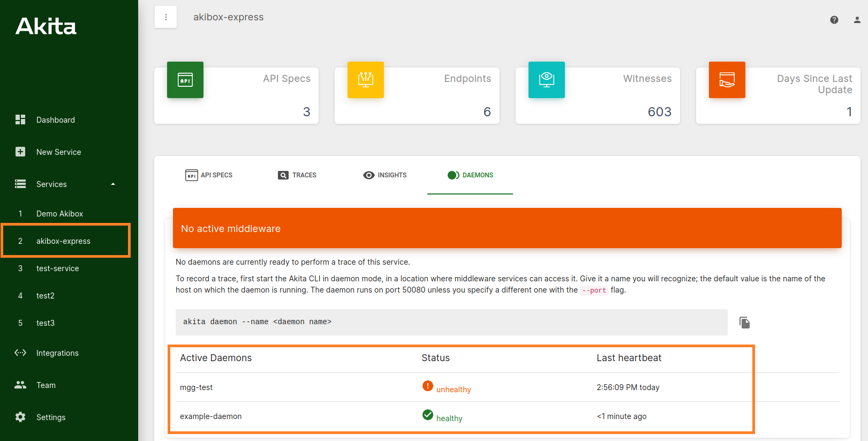Click the API Specs count 3

coord(307,112)
